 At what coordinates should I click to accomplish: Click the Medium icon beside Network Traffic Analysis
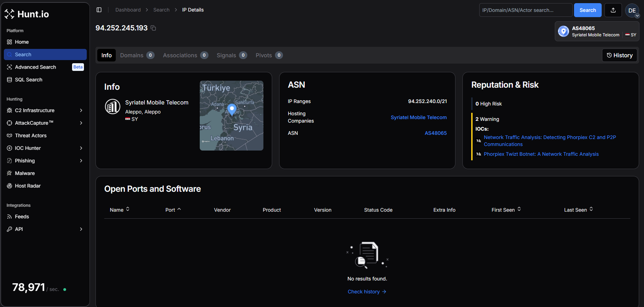479,141
